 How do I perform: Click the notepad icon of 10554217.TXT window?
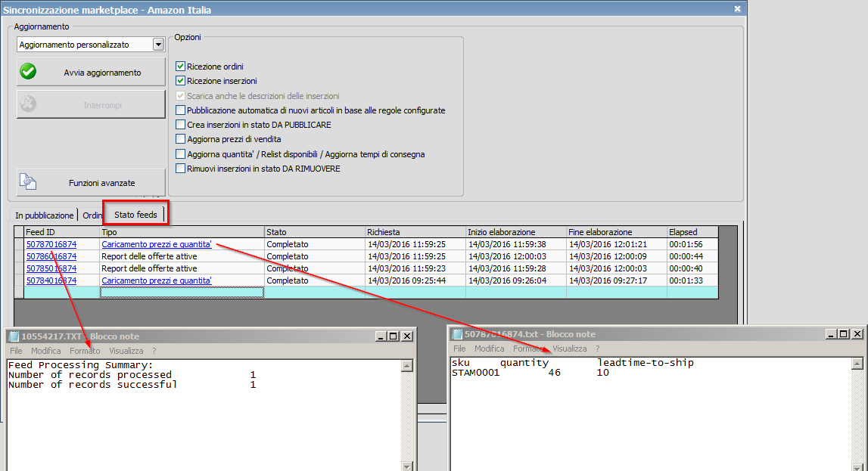pyautogui.click(x=14, y=336)
